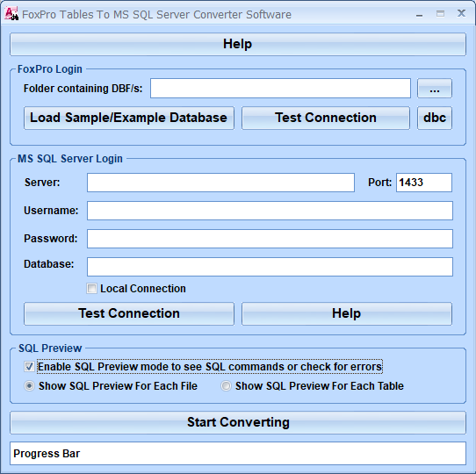Screen dimensions: 476x474
Task: Click the 'Username:' label
Action: pyautogui.click(x=51, y=211)
